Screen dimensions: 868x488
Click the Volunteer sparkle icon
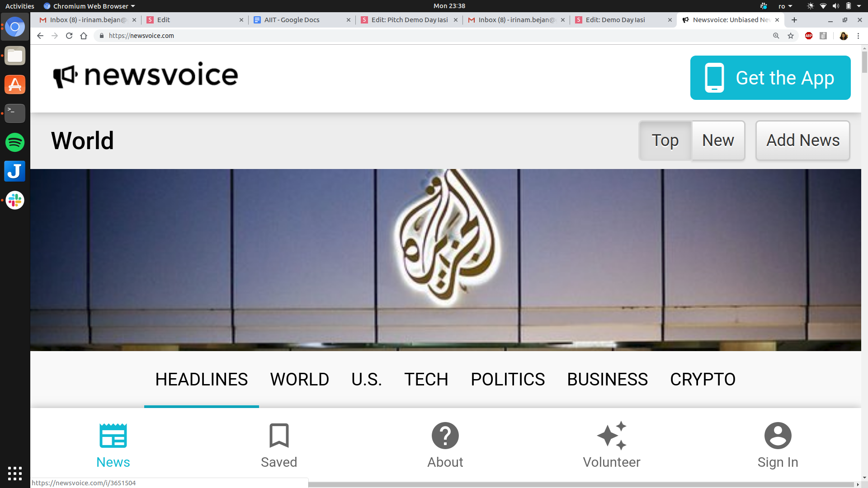(611, 436)
